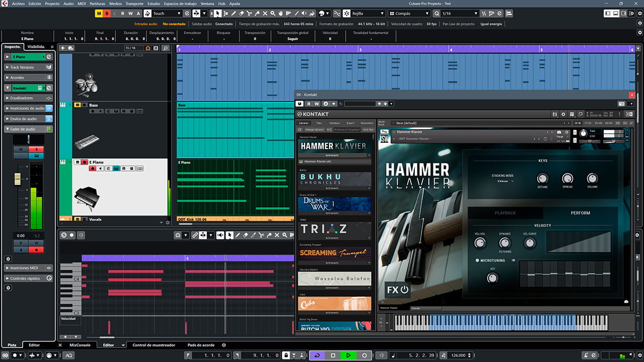The image size is (644, 362).
Task: Click the Detune knob in Keys section
Action: point(543,179)
